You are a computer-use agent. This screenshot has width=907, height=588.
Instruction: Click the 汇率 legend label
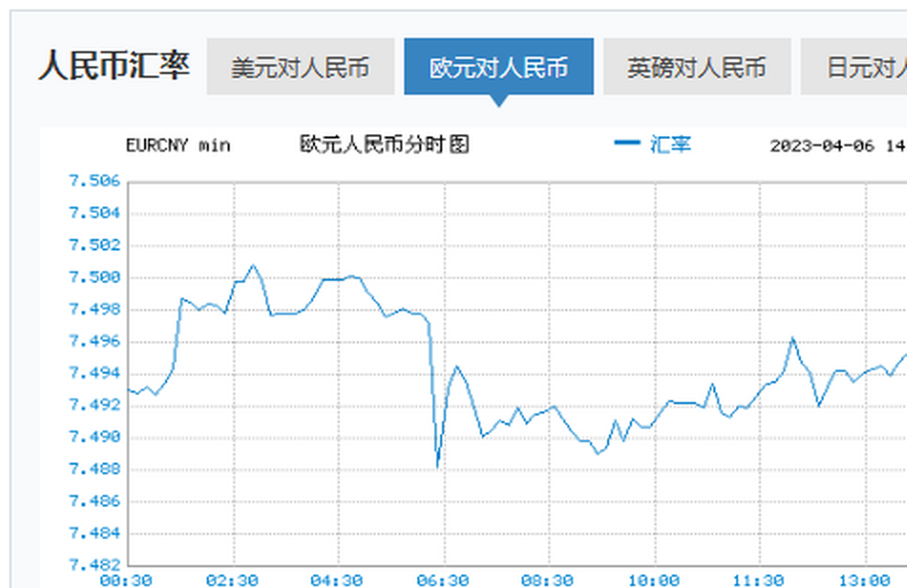coord(670,145)
